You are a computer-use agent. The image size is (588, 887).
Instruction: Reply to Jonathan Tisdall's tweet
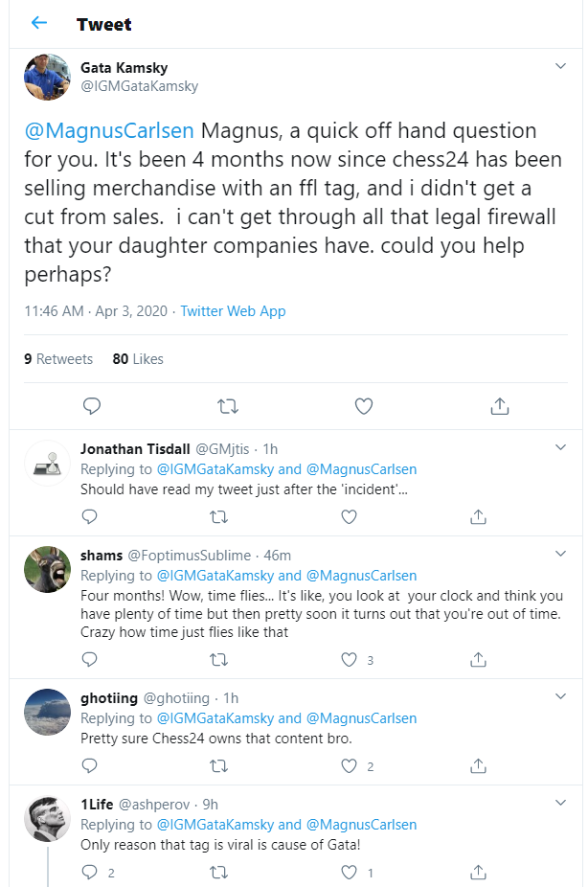89,516
